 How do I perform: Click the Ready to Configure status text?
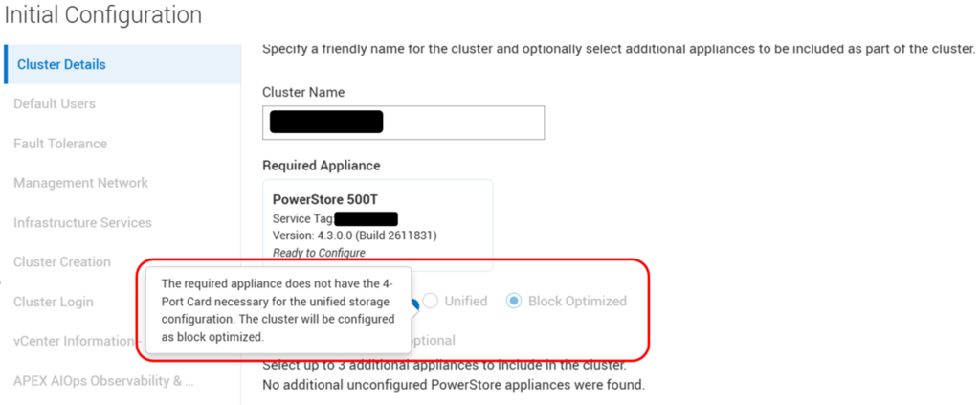pos(319,253)
